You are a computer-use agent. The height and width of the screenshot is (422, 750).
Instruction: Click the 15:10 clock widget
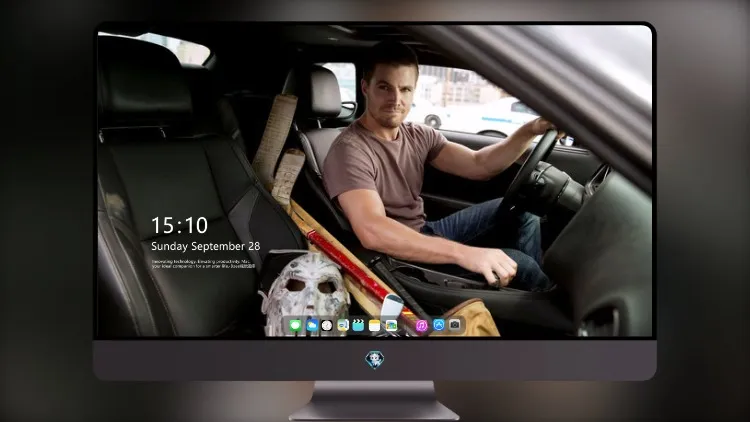179,225
